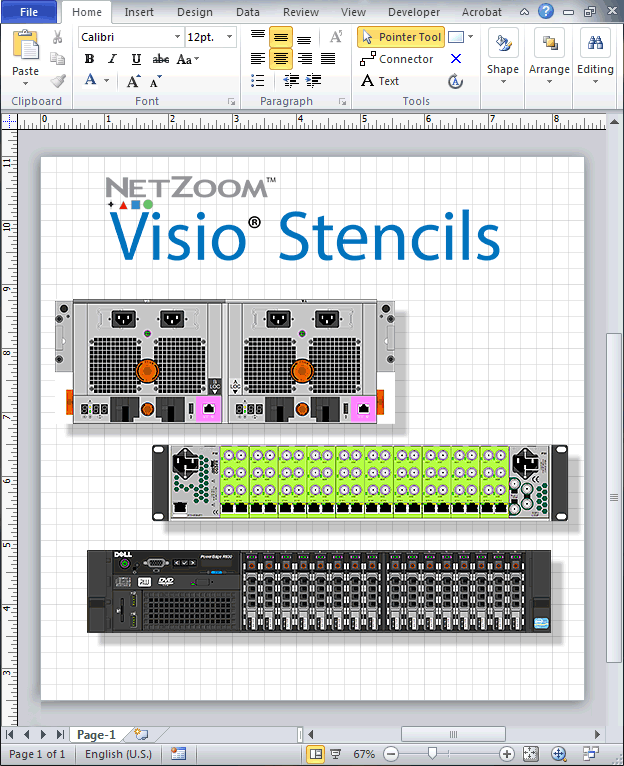This screenshot has height=766, width=624.
Task: Justify text alignment
Action: coord(327,59)
